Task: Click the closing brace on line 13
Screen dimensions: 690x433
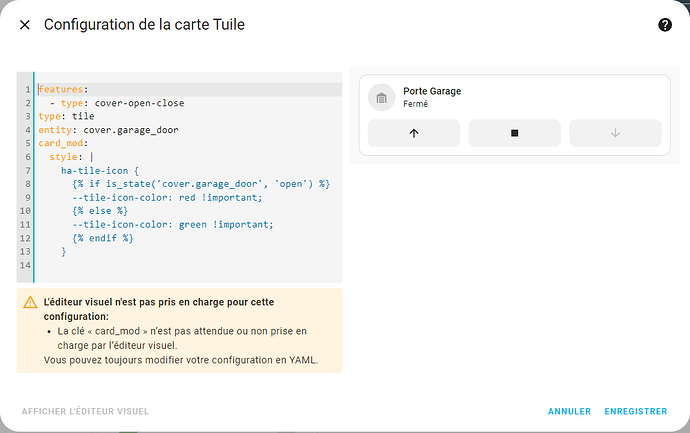Action: 63,252
